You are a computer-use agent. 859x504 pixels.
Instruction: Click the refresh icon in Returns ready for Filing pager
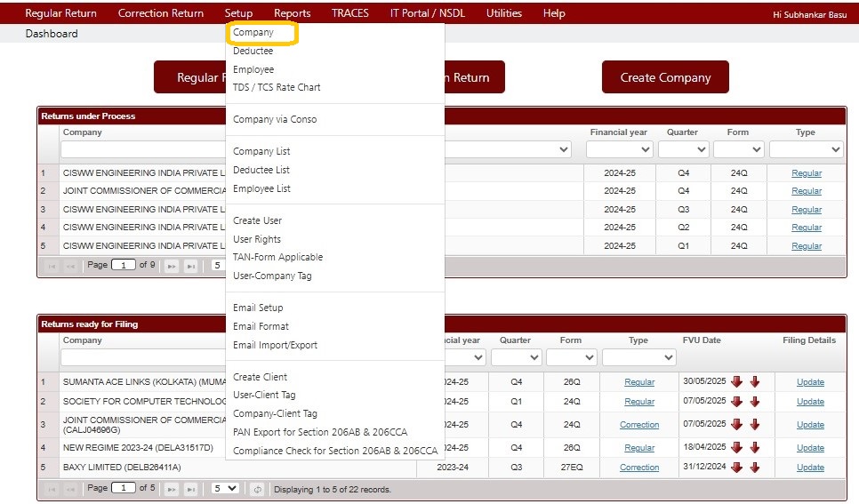click(x=257, y=489)
